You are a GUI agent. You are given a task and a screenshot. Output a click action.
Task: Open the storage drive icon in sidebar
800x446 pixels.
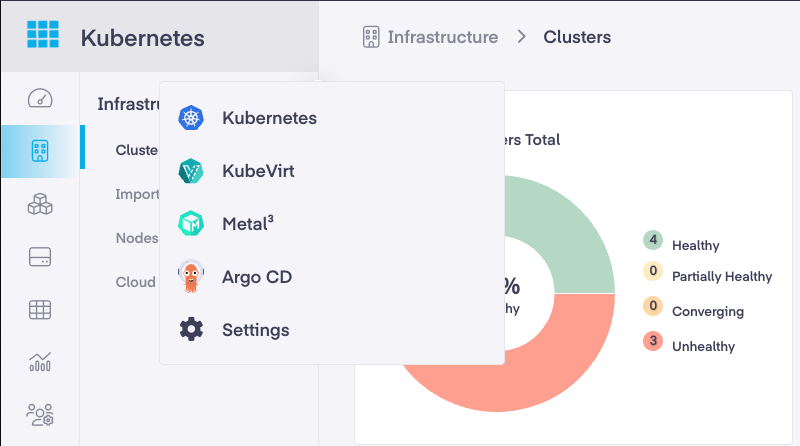[x=40, y=257]
